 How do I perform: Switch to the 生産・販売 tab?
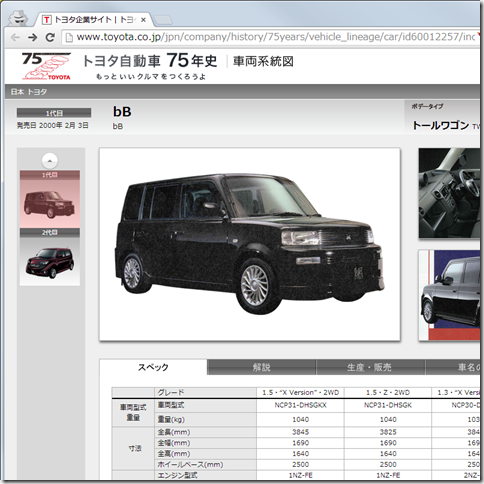point(370,367)
